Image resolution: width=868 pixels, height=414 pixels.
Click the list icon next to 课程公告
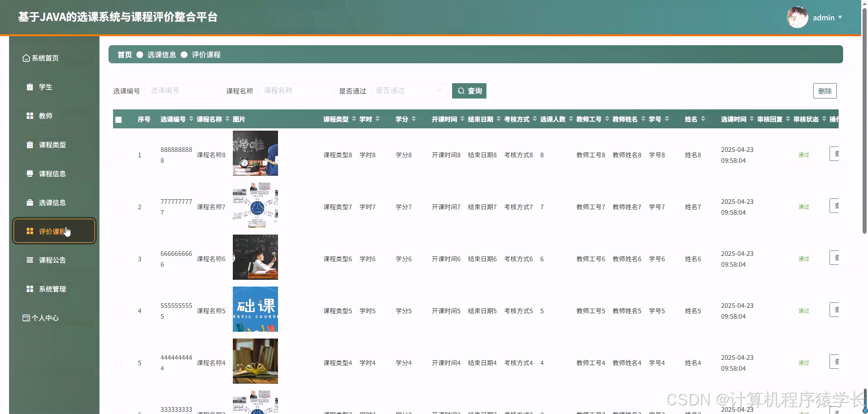click(30, 260)
